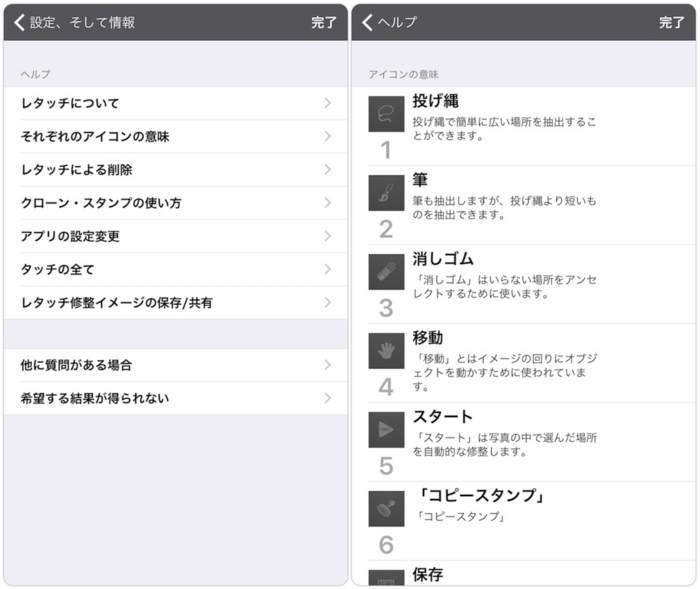Open アプリの設定変更 row
This screenshot has width=700, height=589.
click(x=175, y=236)
